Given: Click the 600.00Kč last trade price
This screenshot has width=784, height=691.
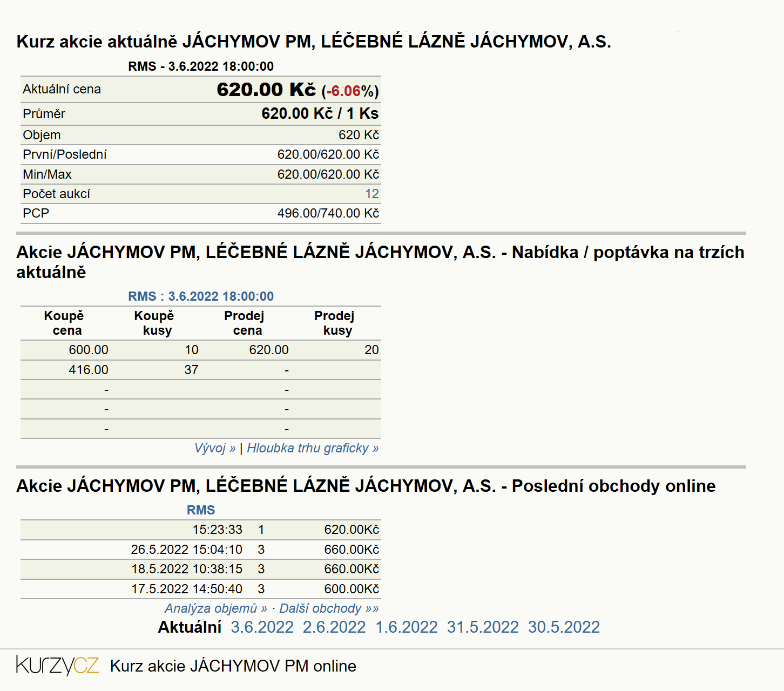Looking at the screenshot, I should [352, 589].
